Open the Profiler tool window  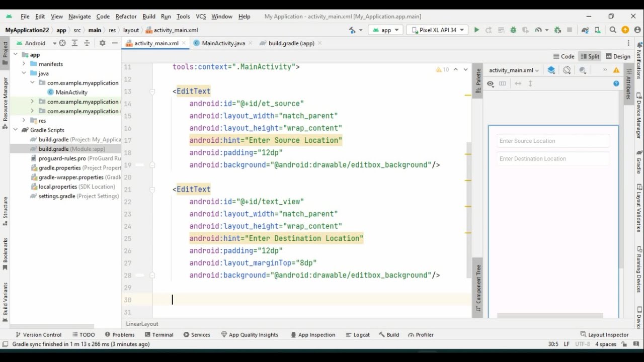pyautogui.click(x=421, y=335)
